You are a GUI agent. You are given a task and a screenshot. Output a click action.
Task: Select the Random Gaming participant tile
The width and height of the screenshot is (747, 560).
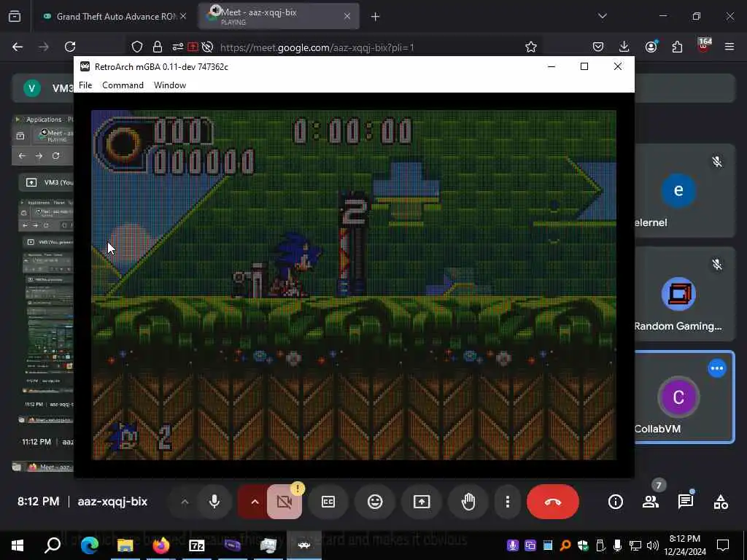684,293
